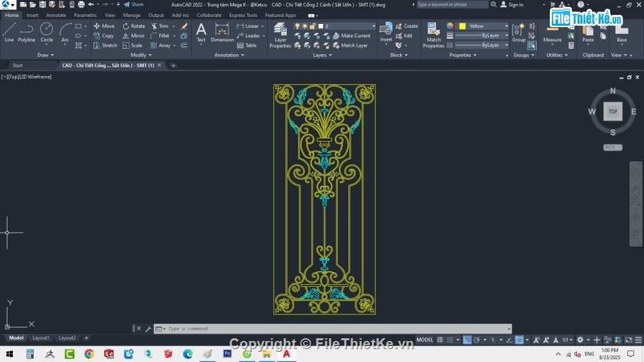Open Layer Properties manager

pos(280,35)
